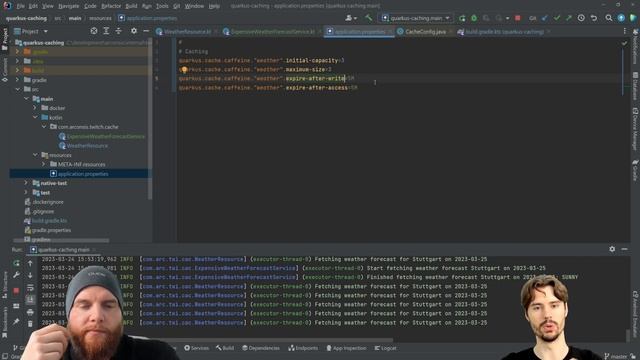The height and width of the screenshot is (360, 640).
Task: Open Project panel settings gear
Action: (x=134, y=31)
